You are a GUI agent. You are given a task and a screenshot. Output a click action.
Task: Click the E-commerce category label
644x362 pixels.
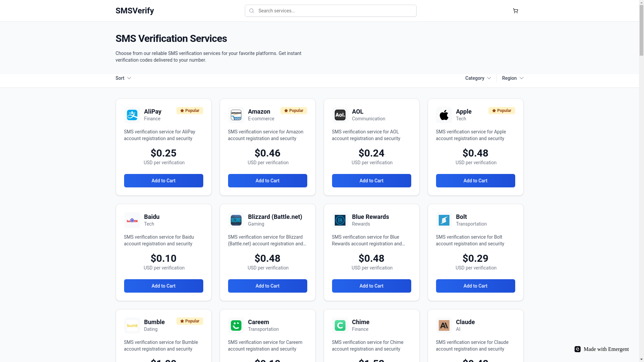coord(261,119)
